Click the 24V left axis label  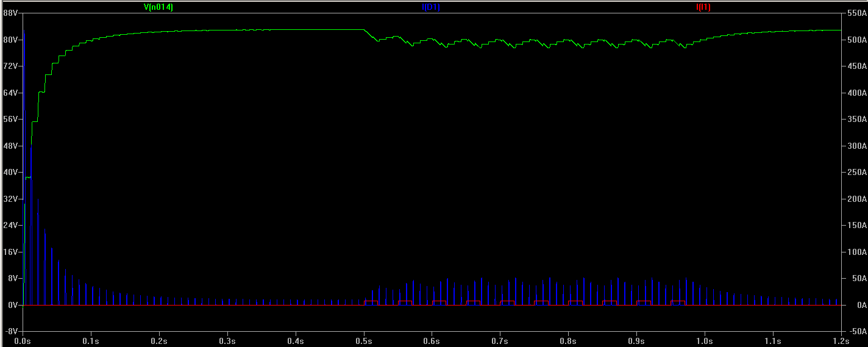pyautogui.click(x=10, y=226)
